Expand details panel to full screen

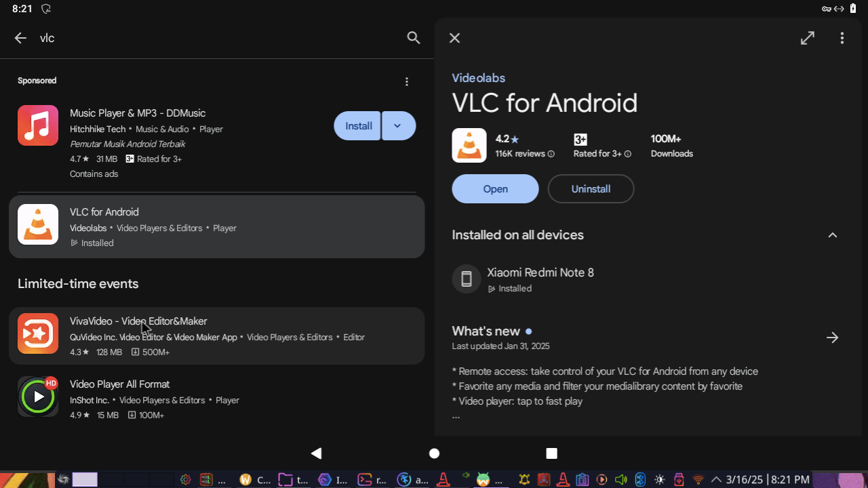coord(807,38)
